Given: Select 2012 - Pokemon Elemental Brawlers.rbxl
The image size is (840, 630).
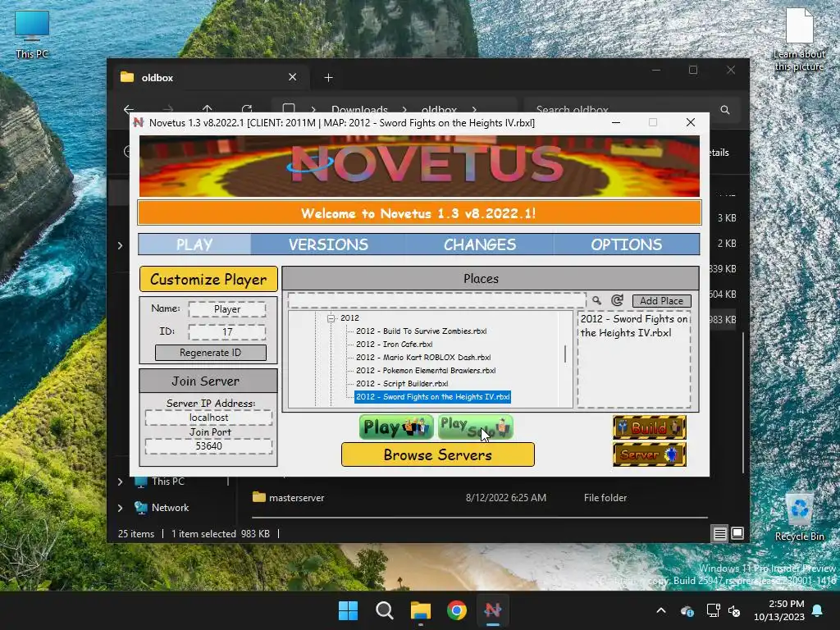Looking at the screenshot, I should (x=426, y=371).
